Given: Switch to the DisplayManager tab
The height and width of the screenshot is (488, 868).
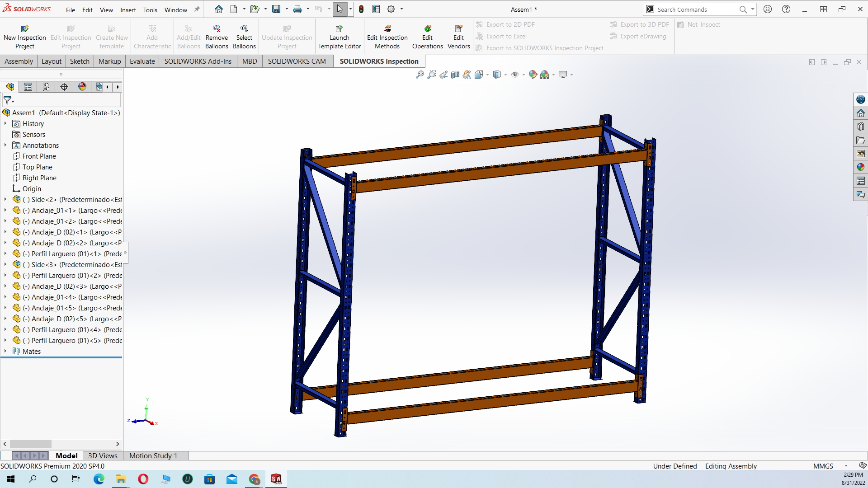Looking at the screenshot, I should point(82,87).
